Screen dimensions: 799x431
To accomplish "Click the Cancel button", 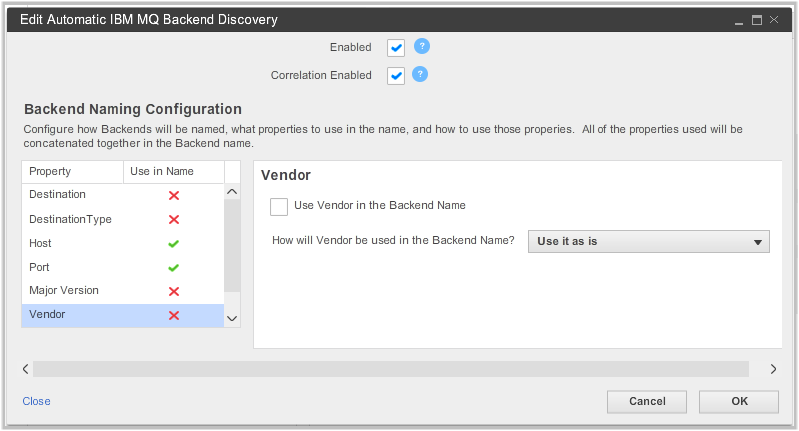I will tap(647, 401).
